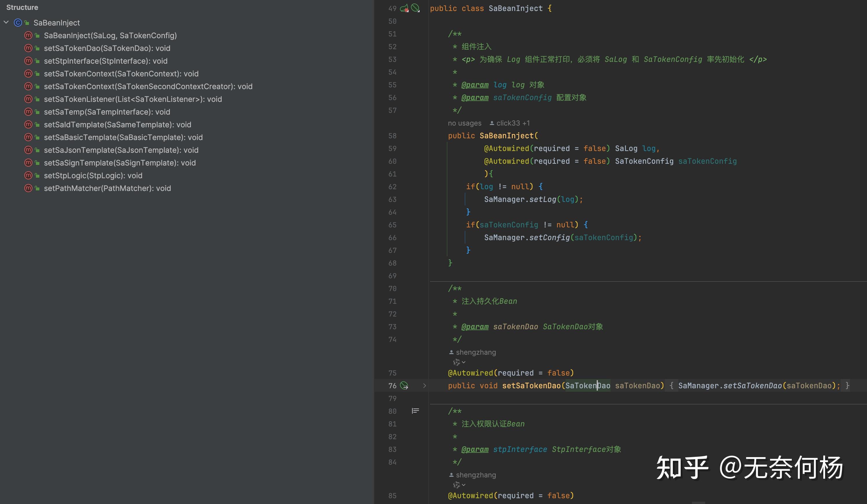Click the rendered doc toggle icon on line 80

415,411
